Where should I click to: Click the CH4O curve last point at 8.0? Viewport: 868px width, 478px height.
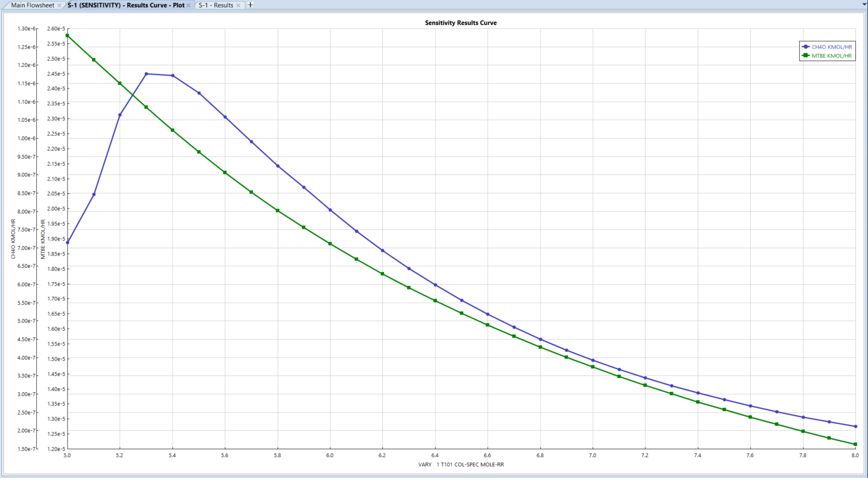[855, 427]
